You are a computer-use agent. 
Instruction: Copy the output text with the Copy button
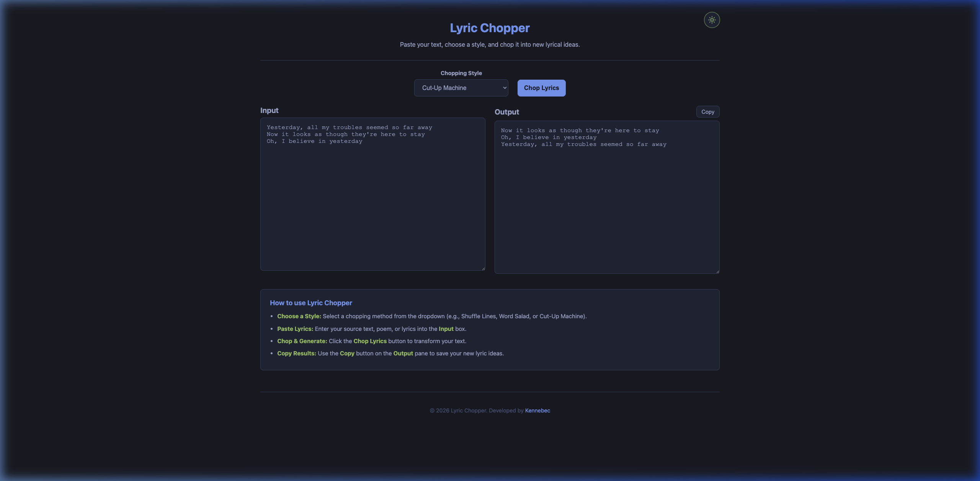[707, 112]
